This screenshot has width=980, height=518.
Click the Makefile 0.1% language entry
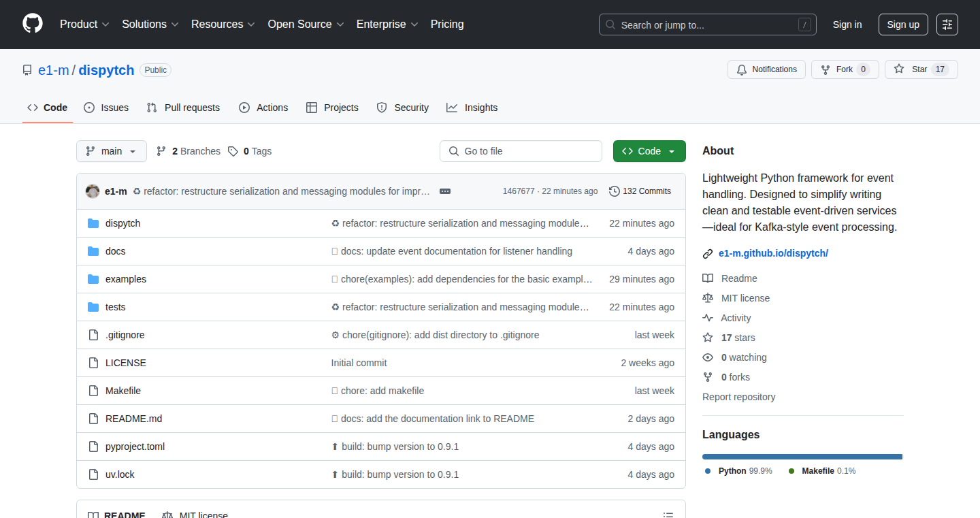(x=822, y=471)
